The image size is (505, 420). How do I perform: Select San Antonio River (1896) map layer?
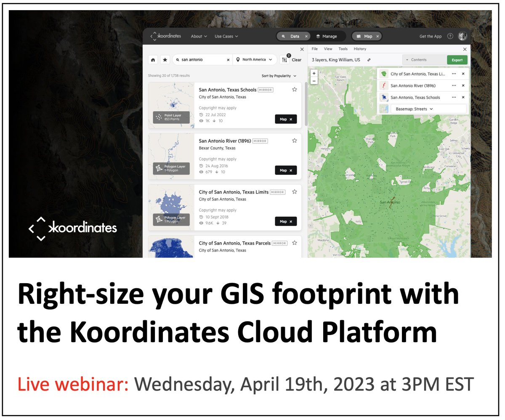[x=413, y=85]
